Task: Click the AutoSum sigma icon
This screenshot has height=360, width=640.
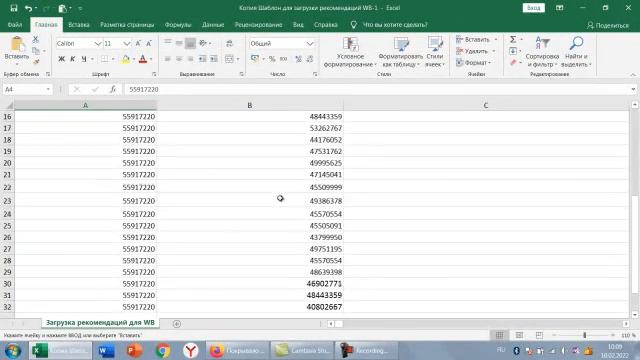Action: click(513, 39)
